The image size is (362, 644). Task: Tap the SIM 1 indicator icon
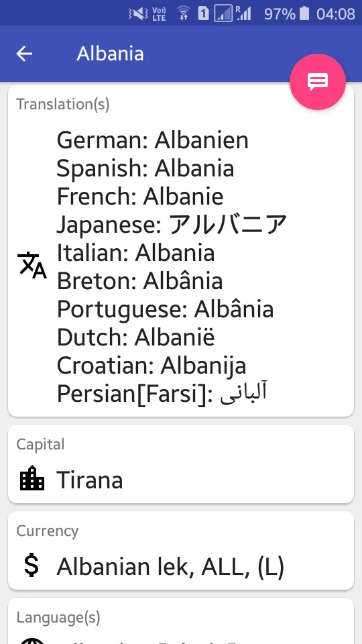pyautogui.click(x=203, y=14)
